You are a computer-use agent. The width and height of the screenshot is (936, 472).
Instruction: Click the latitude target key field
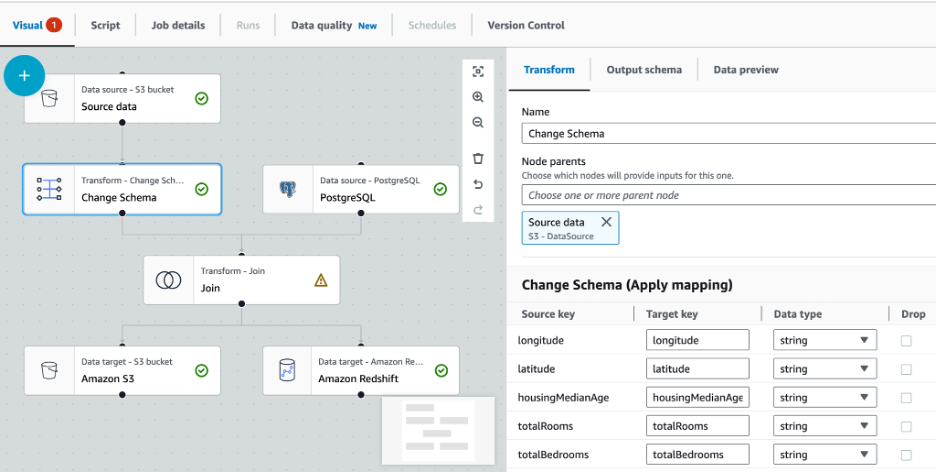tap(697, 369)
